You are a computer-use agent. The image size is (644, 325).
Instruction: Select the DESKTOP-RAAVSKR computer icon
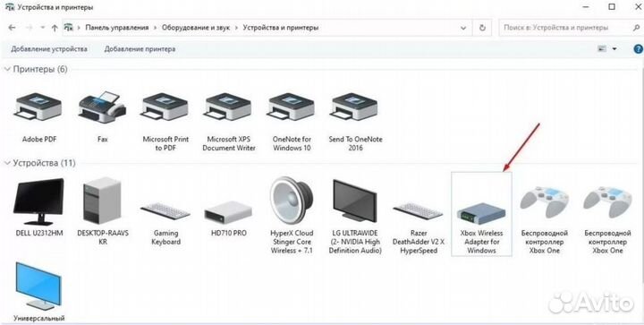coord(102,201)
